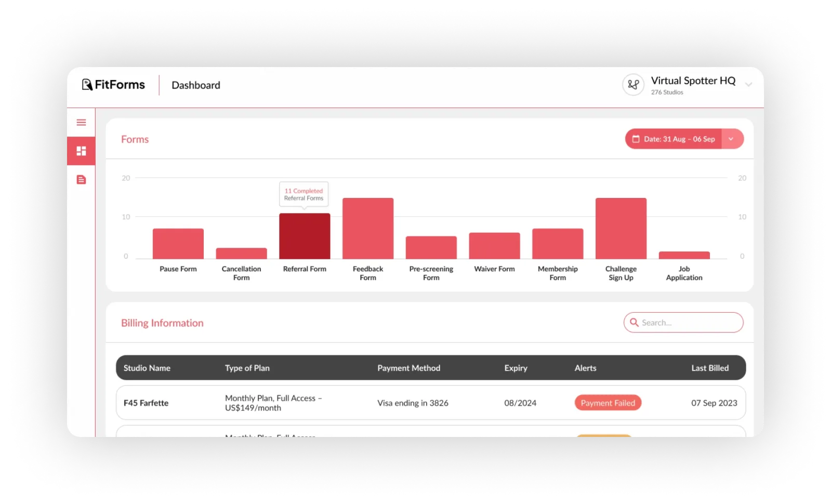Click the Challenge Sign Up bar

(621, 229)
